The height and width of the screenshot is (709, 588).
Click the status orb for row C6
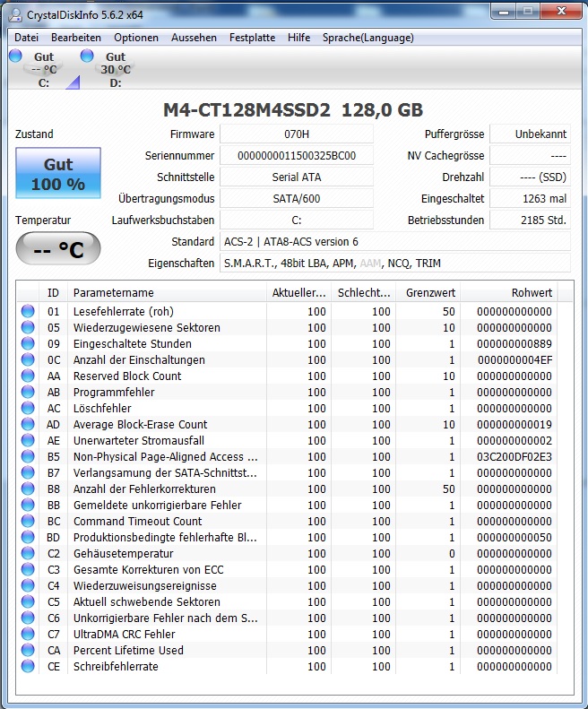(28, 618)
